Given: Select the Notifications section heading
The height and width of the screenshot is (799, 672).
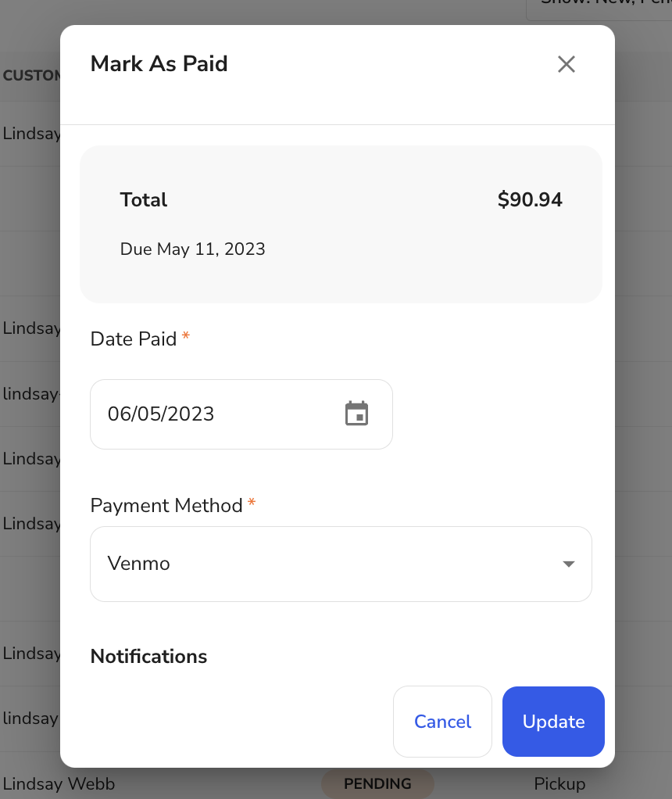Looking at the screenshot, I should tap(148, 657).
